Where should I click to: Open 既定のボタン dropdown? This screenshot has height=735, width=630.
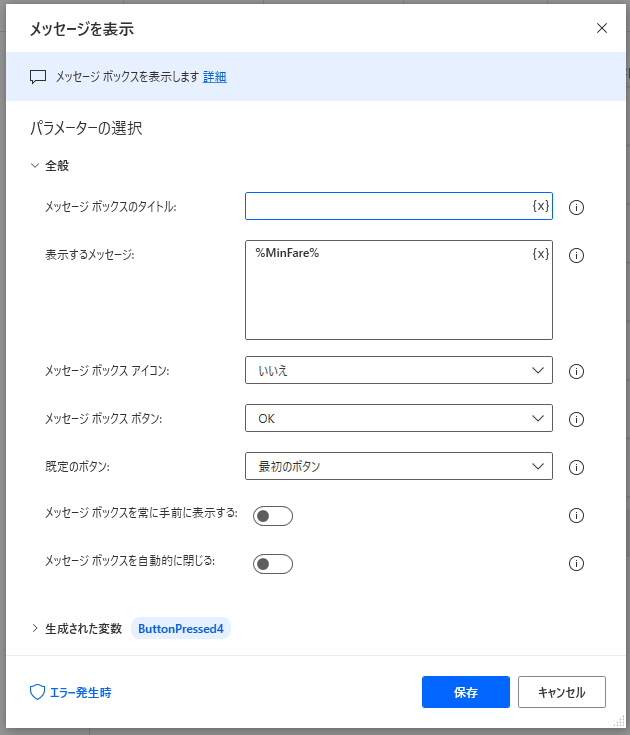[x=398, y=466]
